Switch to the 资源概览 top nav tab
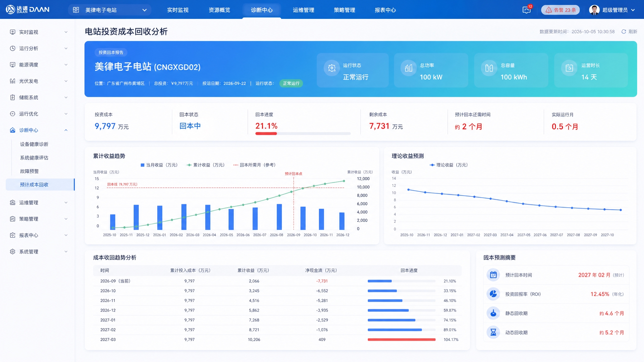Screen dimensions: 644x362 point(219,10)
